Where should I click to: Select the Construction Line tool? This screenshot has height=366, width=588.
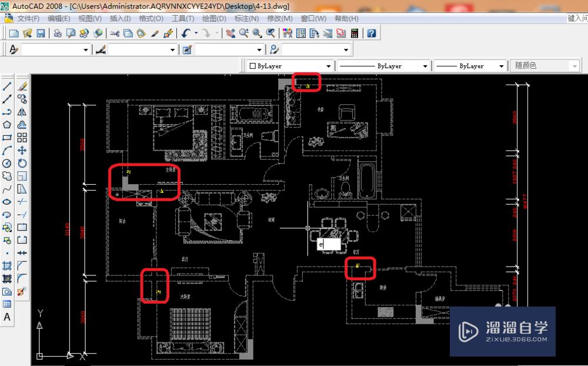(x=7, y=99)
